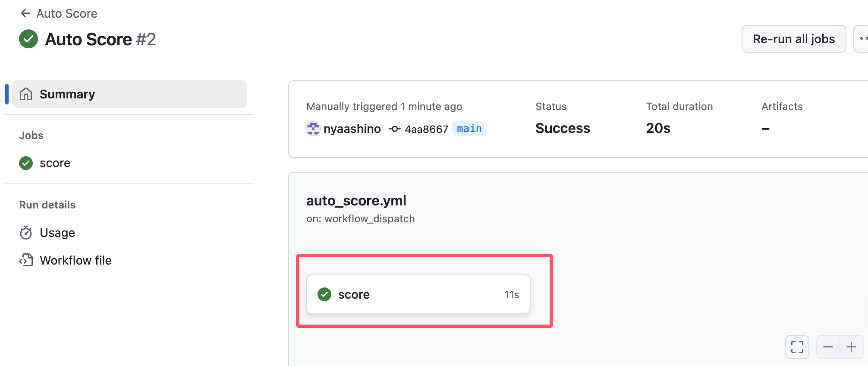
Task: Click the Jobs section heading
Action: (x=31, y=136)
